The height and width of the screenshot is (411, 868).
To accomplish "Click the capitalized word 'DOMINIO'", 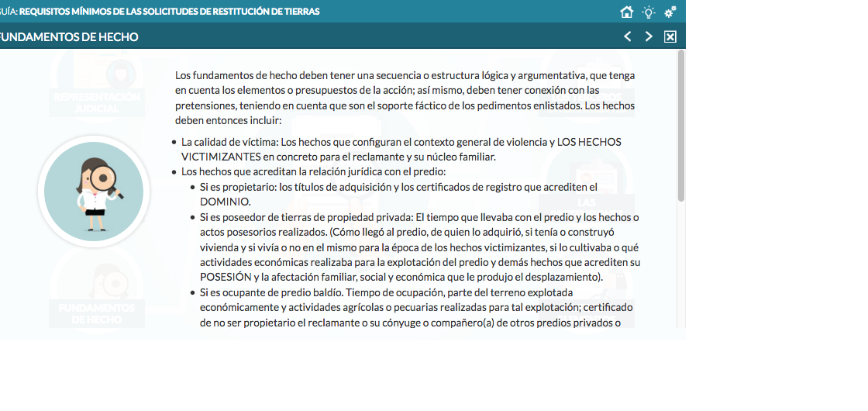I will [x=226, y=202].
